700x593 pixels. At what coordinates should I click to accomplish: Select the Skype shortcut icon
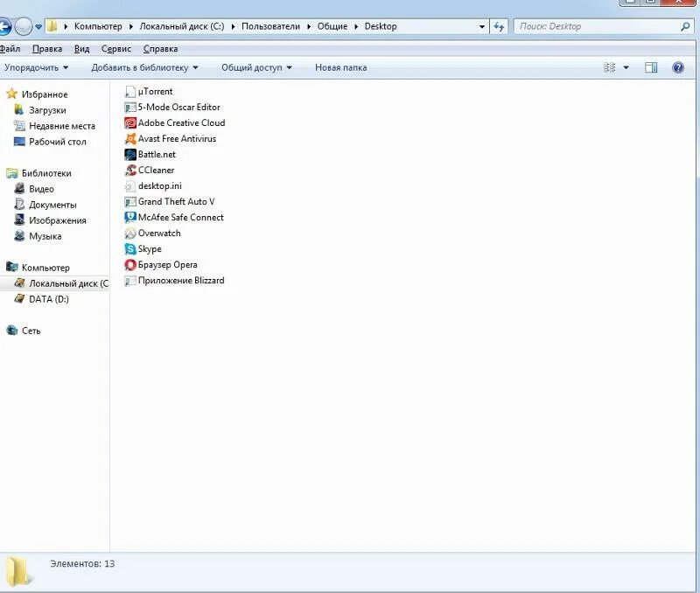click(x=129, y=249)
